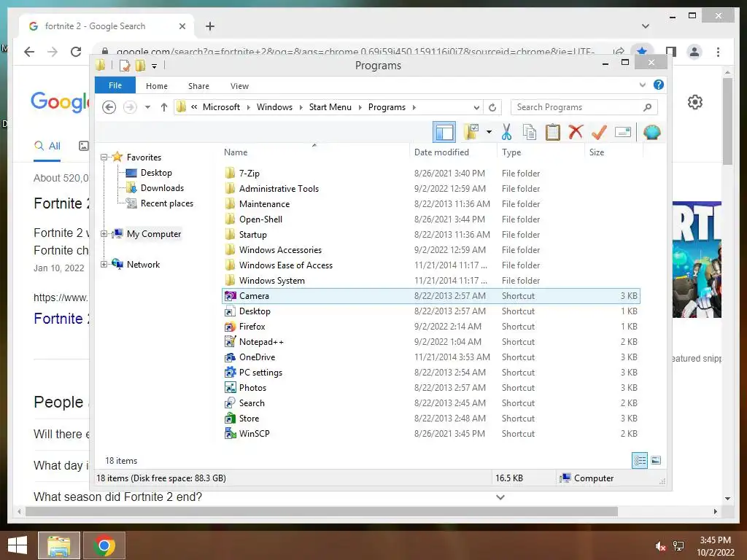
Task: Sort by the Size column header
Action: click(x=614, y=152)
